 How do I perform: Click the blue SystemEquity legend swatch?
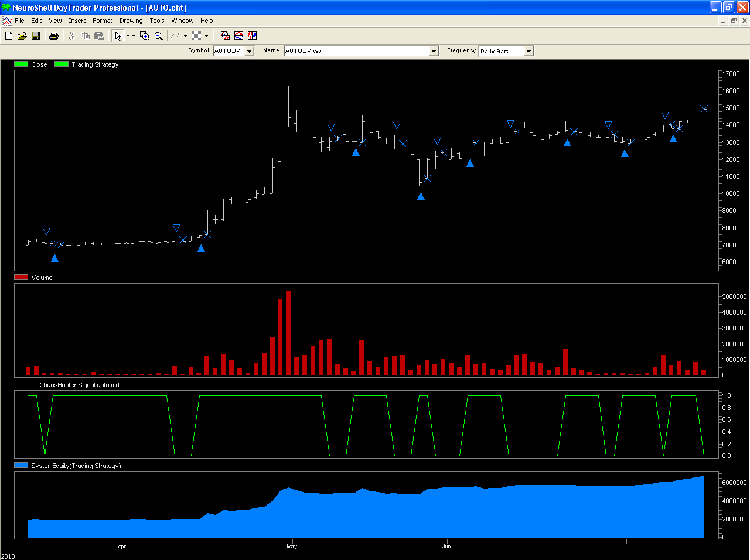(x=21, y=466)
